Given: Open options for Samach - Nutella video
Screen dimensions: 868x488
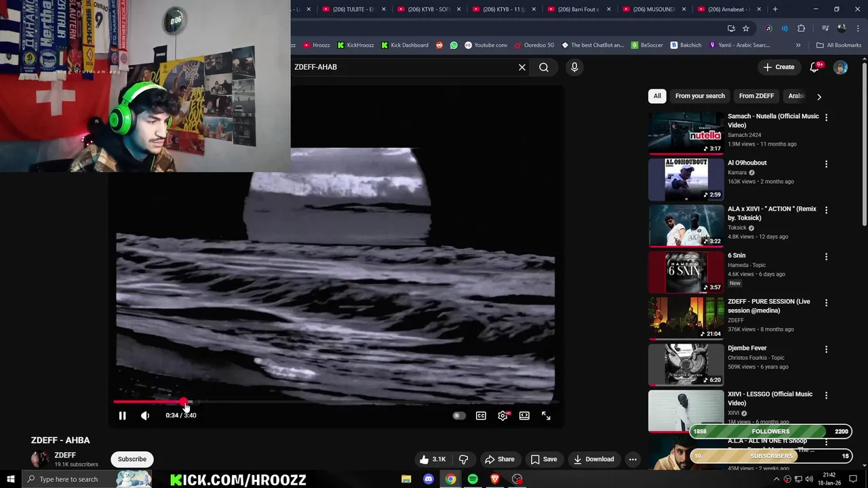Looking at the screenshot, I should click(826, 117).
